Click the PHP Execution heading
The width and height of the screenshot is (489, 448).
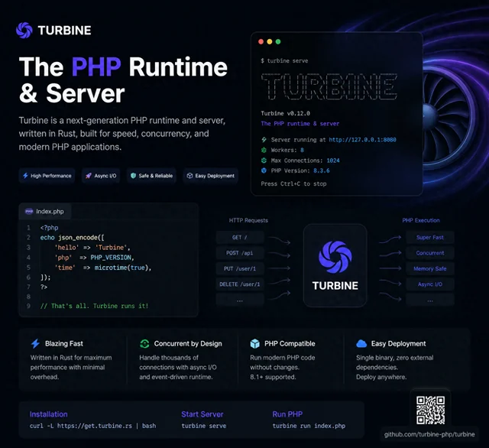coord(421,220)
